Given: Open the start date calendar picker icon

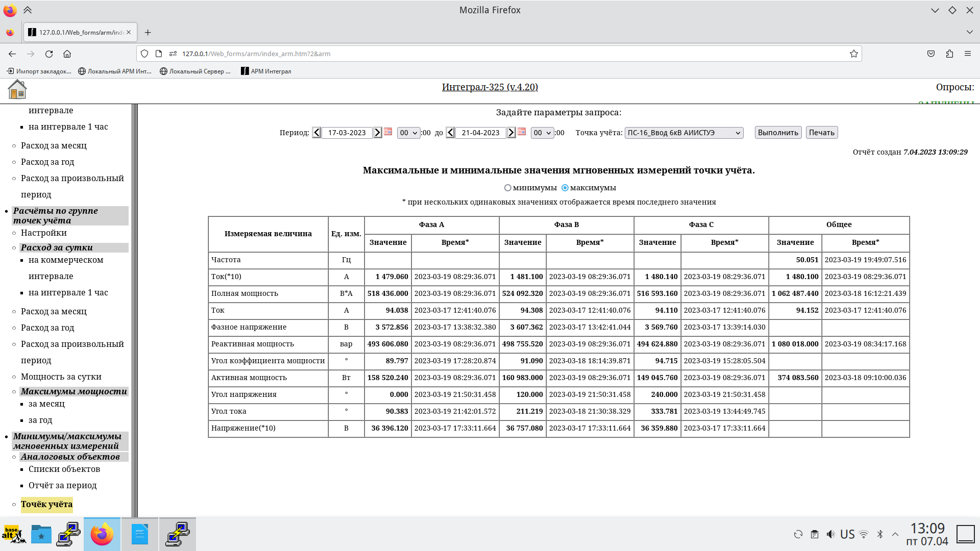Looking at the screenshot, I should click(388, 132).
